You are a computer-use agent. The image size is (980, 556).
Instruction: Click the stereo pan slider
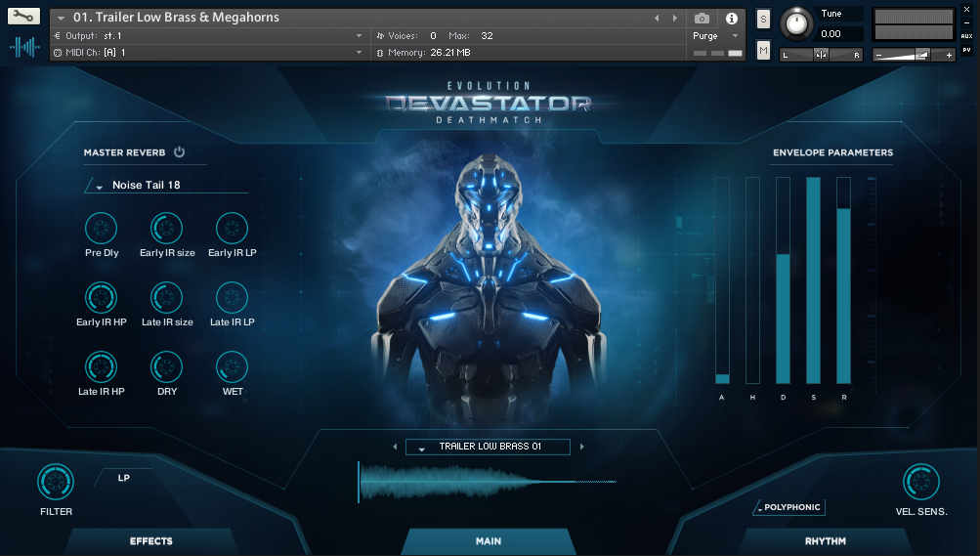822,55
